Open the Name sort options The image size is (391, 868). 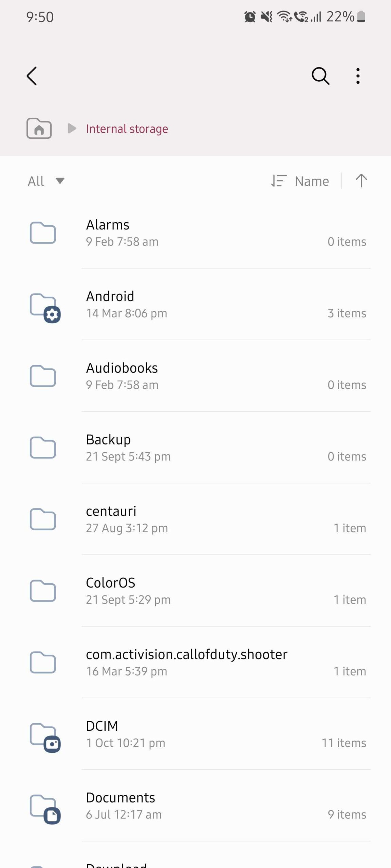[x=312, y=181]
